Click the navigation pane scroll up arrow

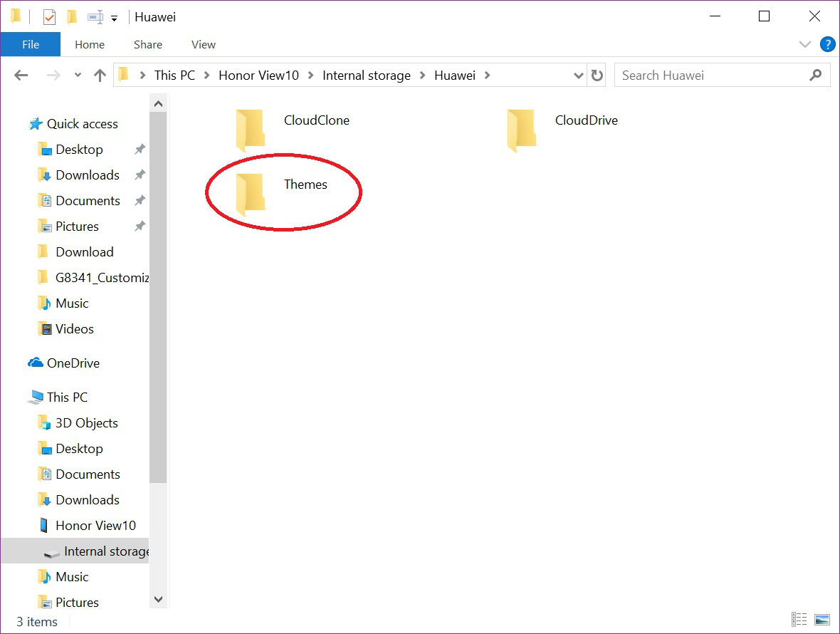(158, 104)
